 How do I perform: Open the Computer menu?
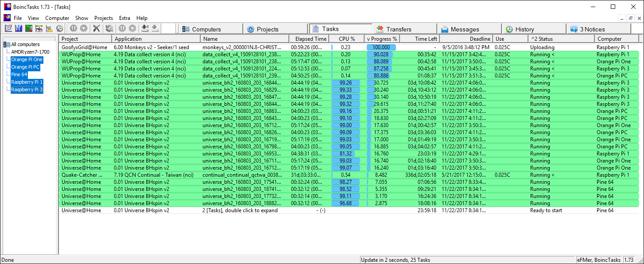(57, 18)
